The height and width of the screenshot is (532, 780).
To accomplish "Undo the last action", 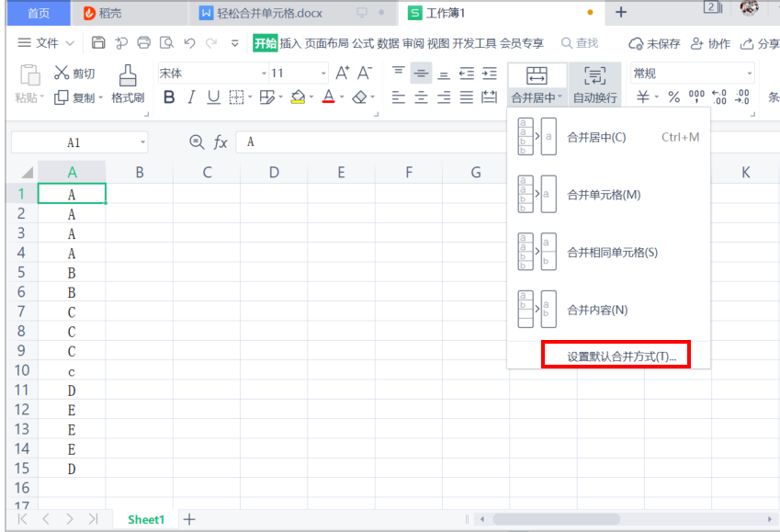I will (x=189, y=43).
